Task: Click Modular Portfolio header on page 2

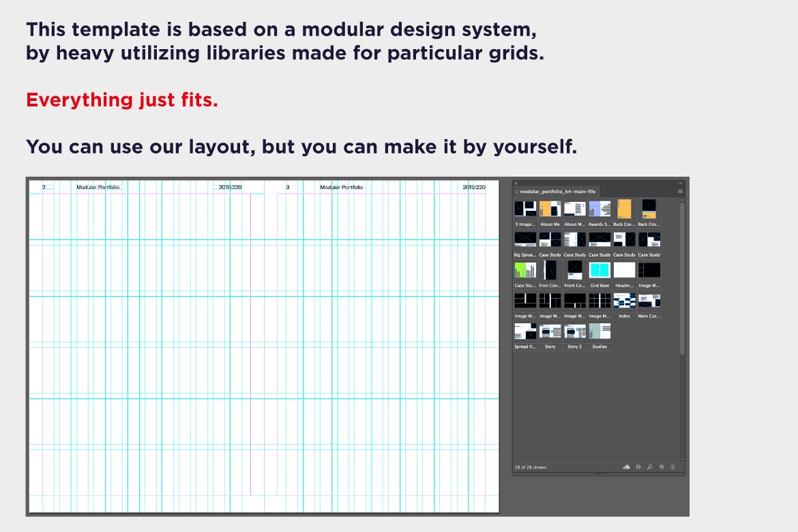Action: coord(98,187)
